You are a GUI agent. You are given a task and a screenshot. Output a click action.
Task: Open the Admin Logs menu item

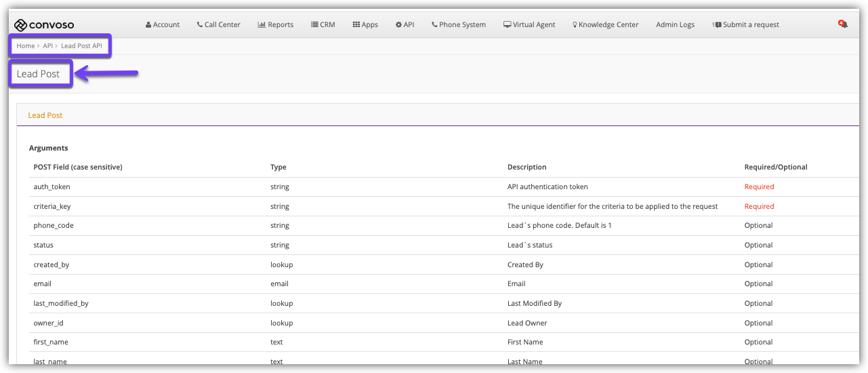click(675, 25)
